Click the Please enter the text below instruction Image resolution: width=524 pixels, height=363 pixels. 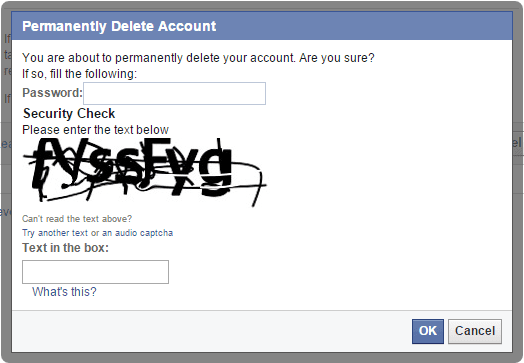[x=96, y=130]
